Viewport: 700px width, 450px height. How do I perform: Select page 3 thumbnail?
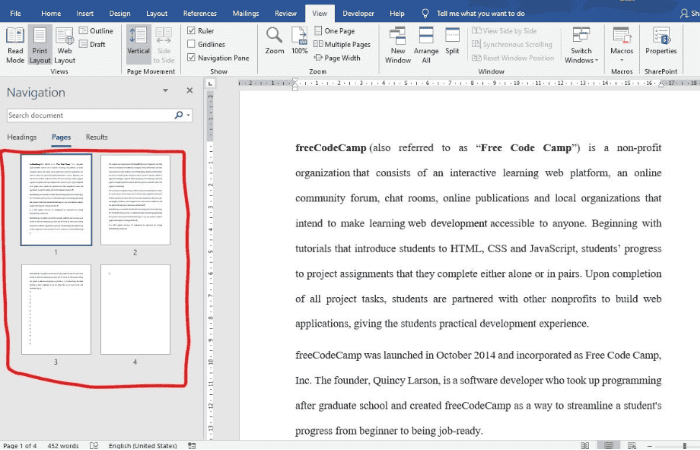pos(56,309)
